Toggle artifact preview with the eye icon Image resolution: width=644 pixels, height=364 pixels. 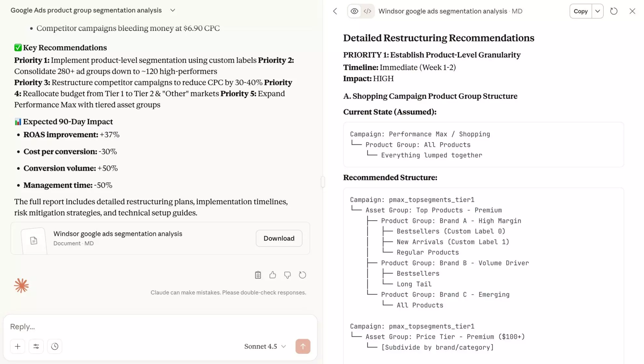coord(354,11)
